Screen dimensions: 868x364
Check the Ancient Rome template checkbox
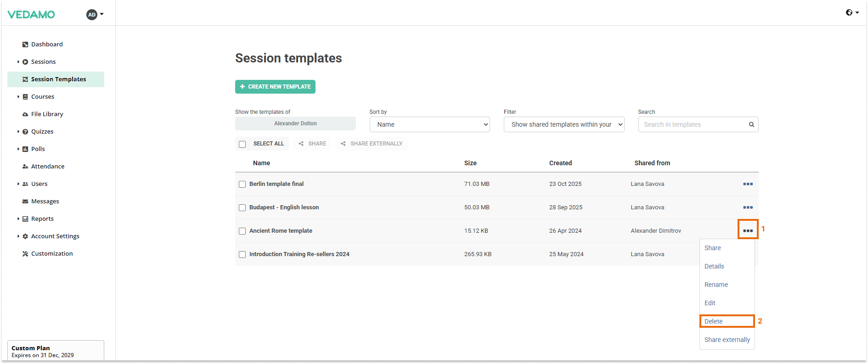(242, 231)
